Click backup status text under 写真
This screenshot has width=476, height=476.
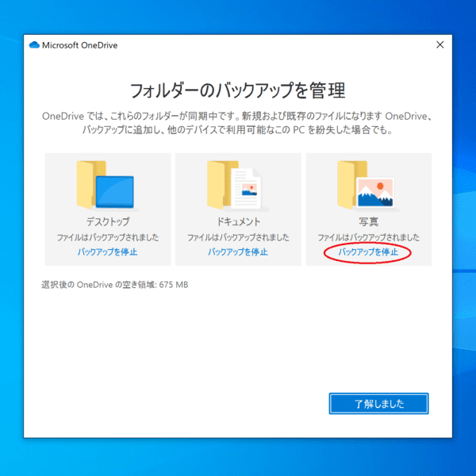[368, 237]
